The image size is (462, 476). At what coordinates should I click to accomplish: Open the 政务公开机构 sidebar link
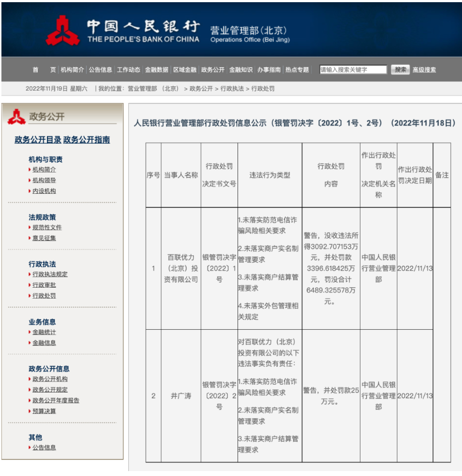(x=50, y=379)
